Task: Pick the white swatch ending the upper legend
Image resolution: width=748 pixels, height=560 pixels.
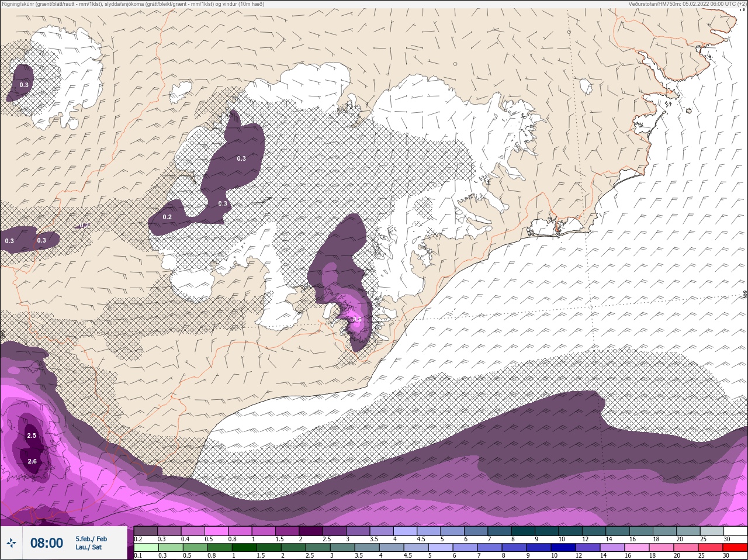Action: [735, 531]
